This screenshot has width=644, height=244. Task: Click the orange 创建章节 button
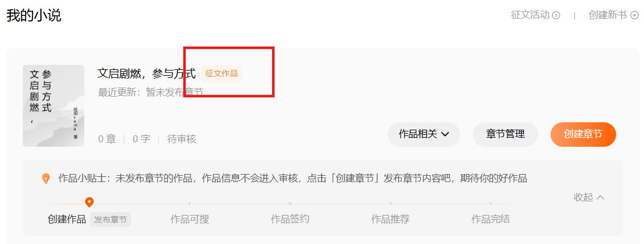[583, 134]
